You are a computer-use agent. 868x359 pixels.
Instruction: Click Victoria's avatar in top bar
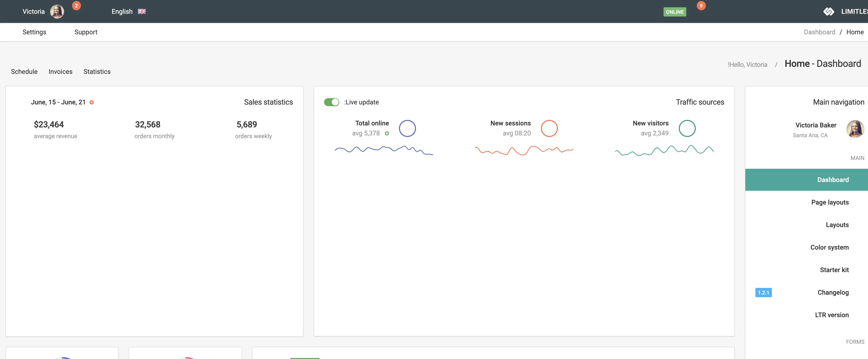[x=57, y=12]
